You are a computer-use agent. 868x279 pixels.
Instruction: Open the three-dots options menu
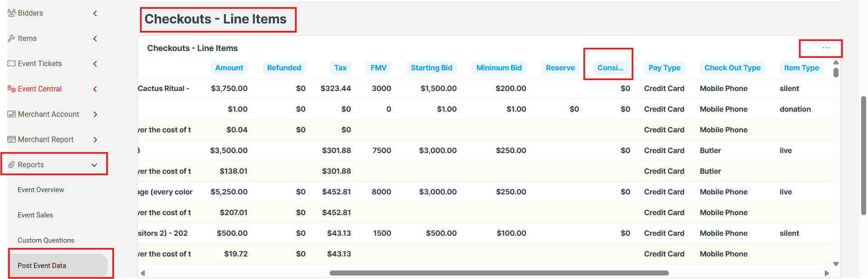point(826,48)
